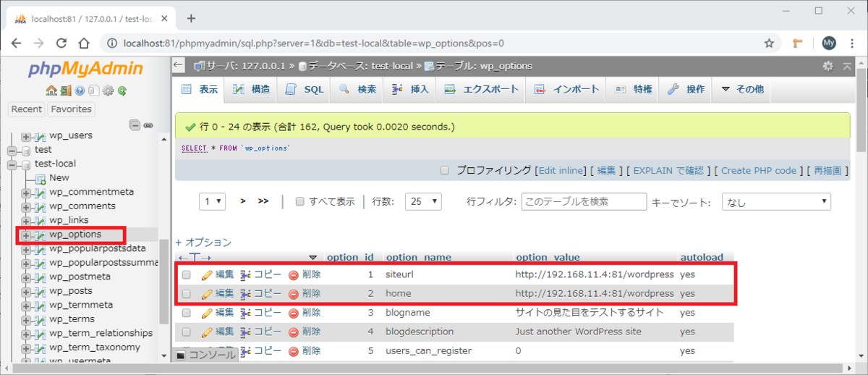Click horizontal scrollbar at bottom
This screenshot has width=868, height=375.
point(427,368)
